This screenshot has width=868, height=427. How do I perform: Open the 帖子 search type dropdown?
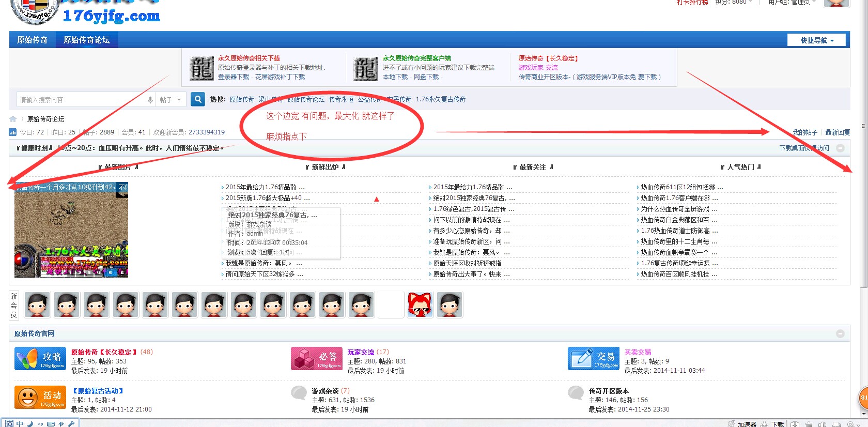pyautogui.click(x=171, y=100)
